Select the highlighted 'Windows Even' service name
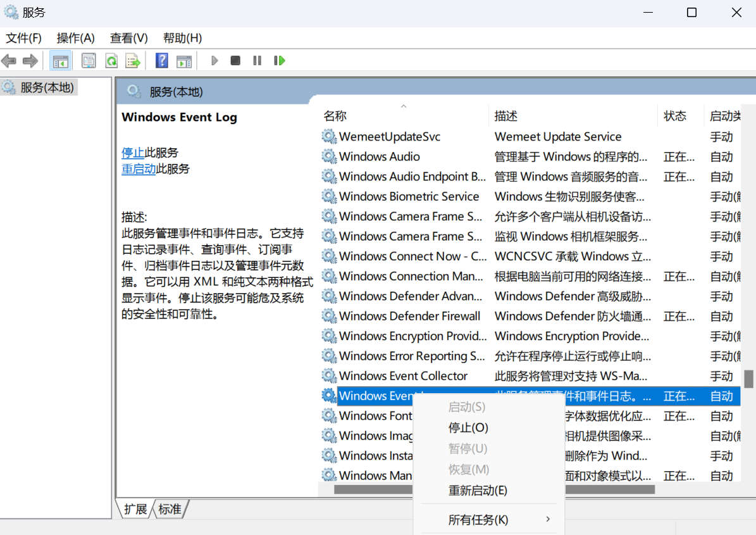This screenshot has width=756, height=535. click(x=376, y=396)
